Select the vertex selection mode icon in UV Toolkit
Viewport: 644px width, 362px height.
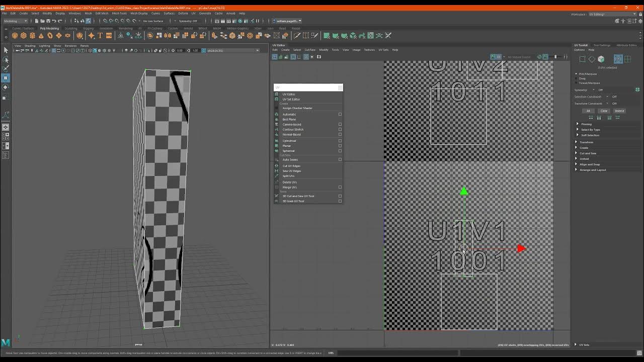pos(583,59)
